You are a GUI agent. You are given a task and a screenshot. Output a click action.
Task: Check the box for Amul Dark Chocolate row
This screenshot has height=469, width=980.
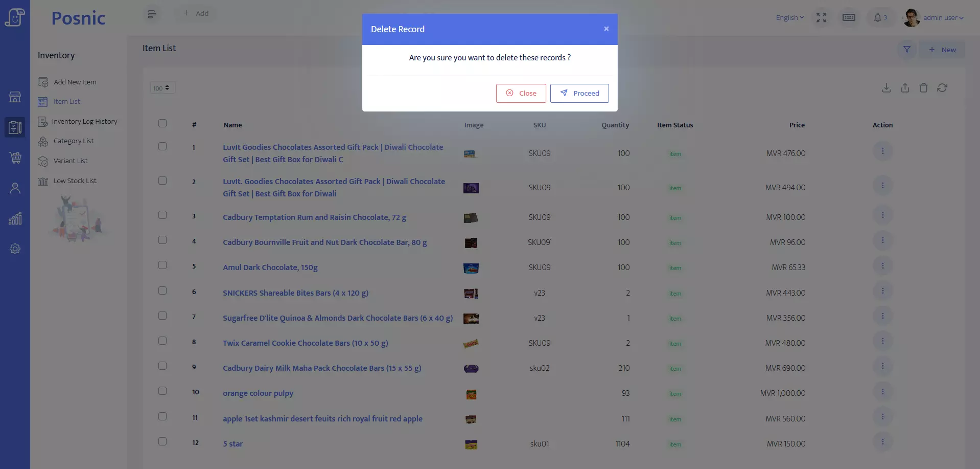coord(162,265)
